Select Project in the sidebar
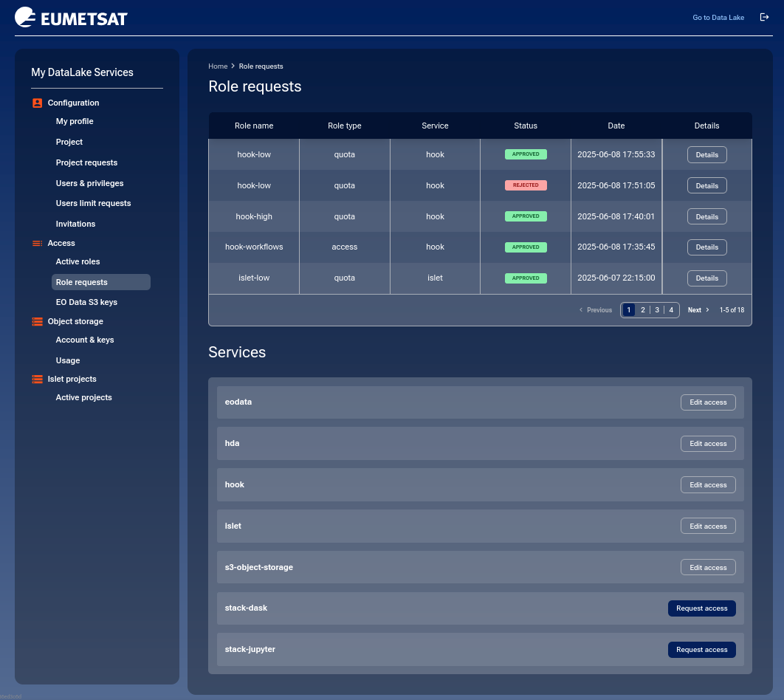Image resolution: width=784 pixels, height=700 pixels. pos(69,142)
